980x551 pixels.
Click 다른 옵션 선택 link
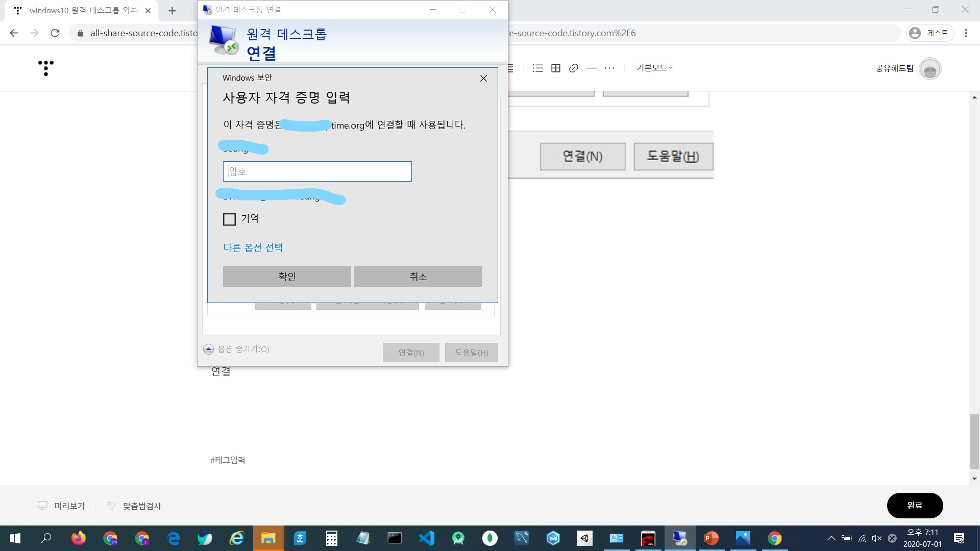coord(253,247)
